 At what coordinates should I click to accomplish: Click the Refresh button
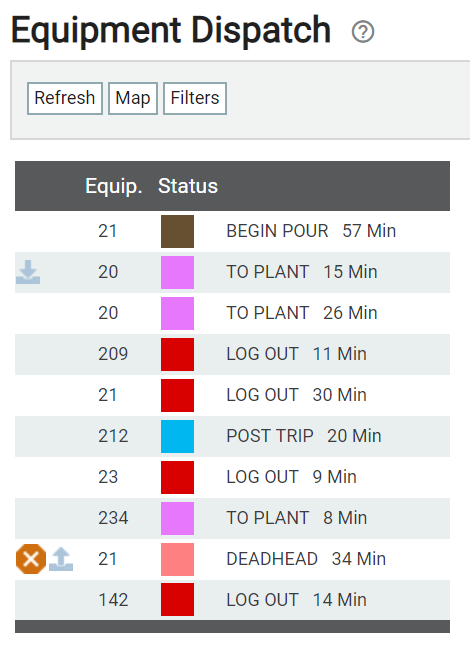coord(65,98)
